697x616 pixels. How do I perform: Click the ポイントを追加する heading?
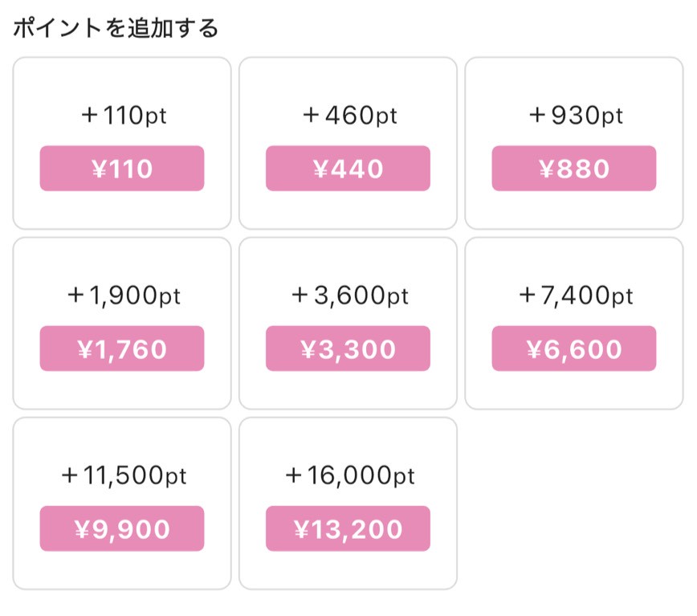pos(116,29)
